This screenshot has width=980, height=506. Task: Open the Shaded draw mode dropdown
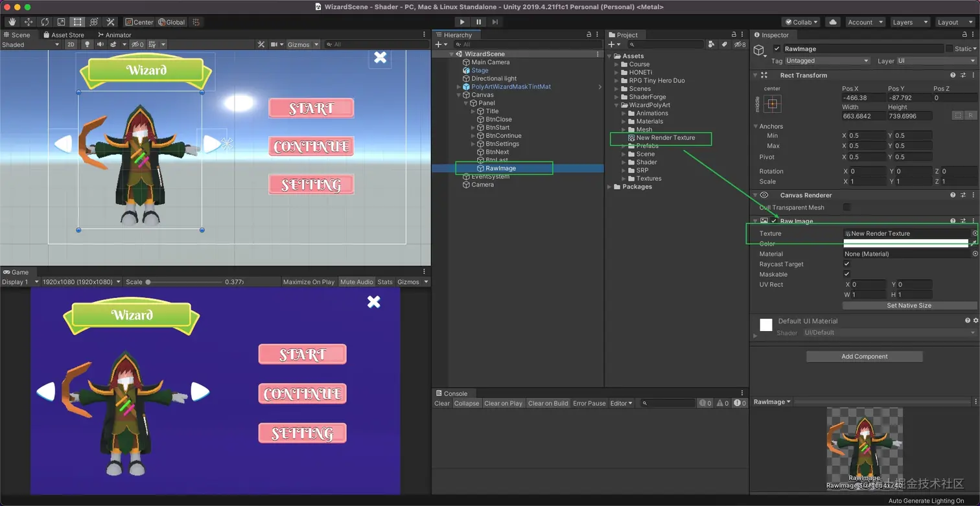tap(30, 45)
